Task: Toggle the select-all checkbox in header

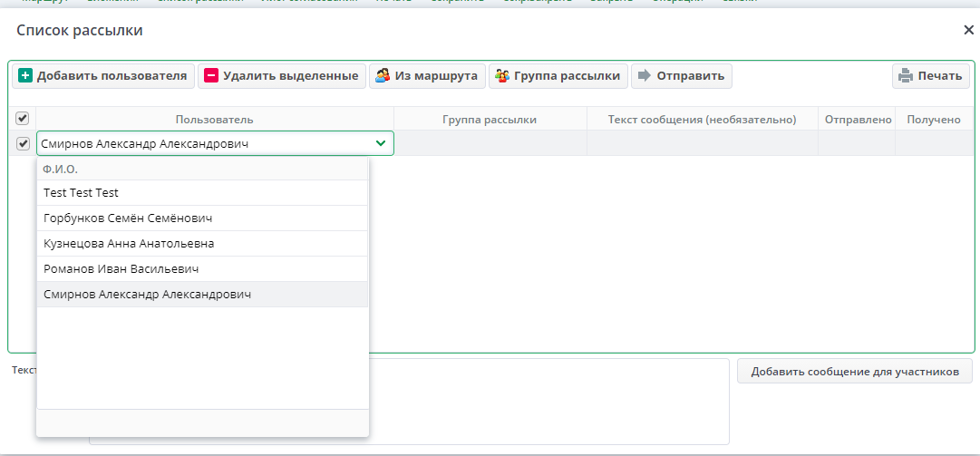Action: 22,118
